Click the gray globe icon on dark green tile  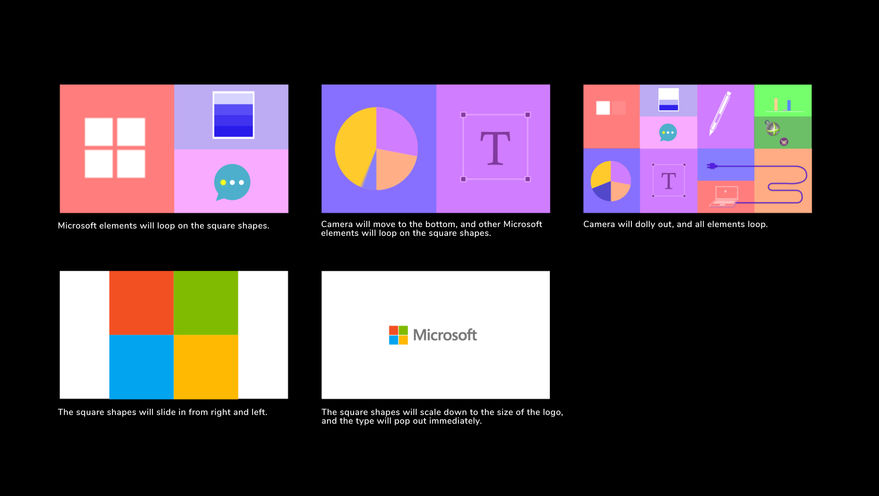(x=772, y=128)
